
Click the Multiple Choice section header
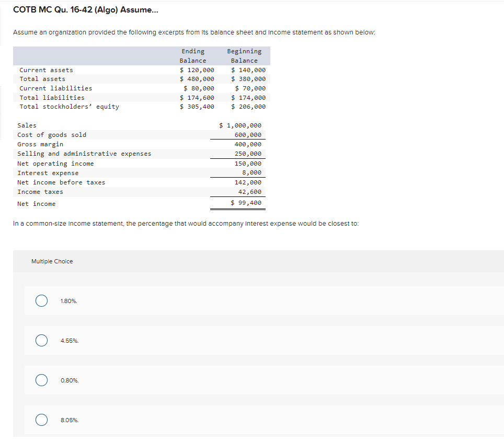(x=52, y=261)
